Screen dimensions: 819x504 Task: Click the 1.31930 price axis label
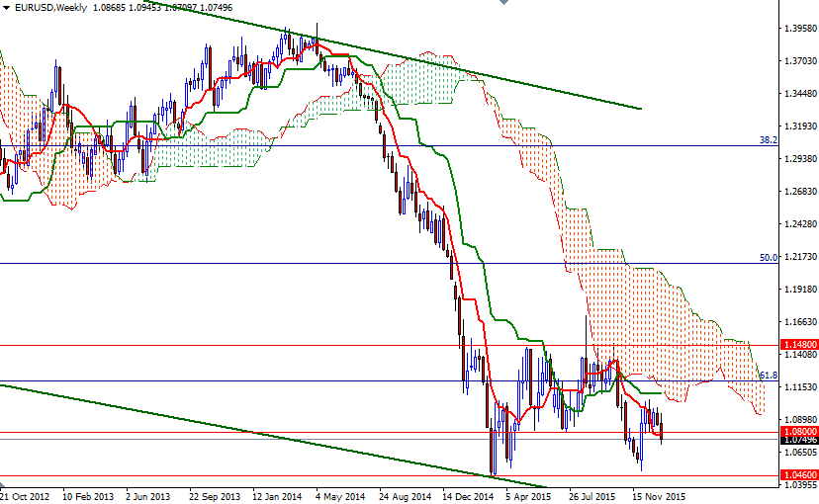pos(800,126)
